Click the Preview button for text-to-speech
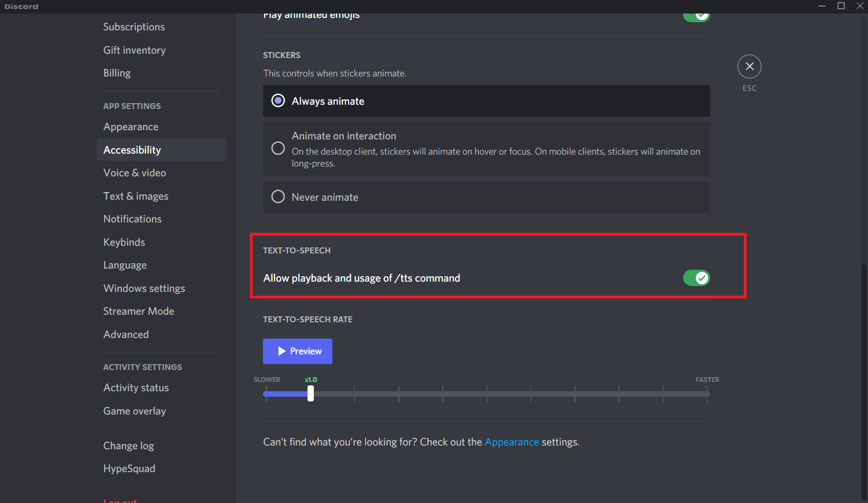 pyautogui.click(x=298, y=351)
